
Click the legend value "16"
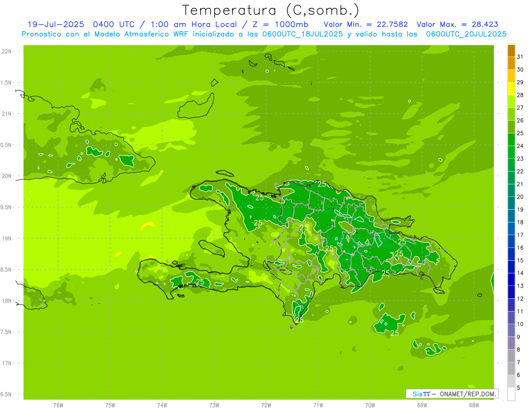[x=520, y=247]
